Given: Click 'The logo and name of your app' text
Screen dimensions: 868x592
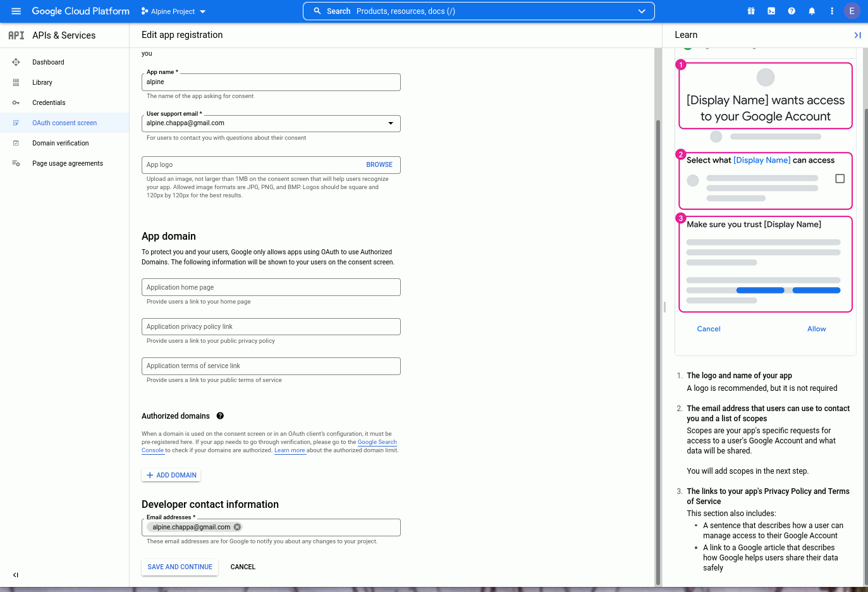Looking at the screenshot, I should pos(740,376).
